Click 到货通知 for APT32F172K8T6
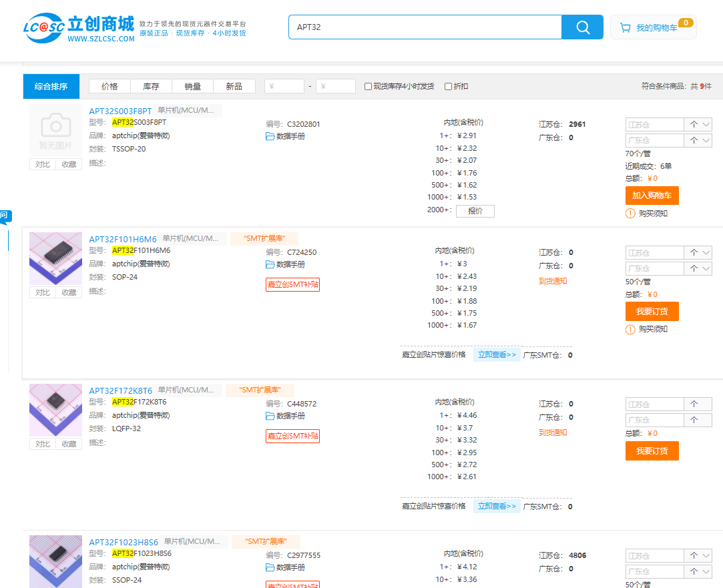This screenshot has width=723, height=588. point(553,432)
